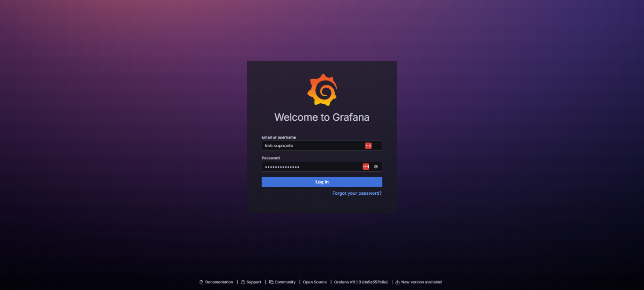Screen dimensions: 644x290
Task: Click the Email or username label
Action: click(279, 137)
